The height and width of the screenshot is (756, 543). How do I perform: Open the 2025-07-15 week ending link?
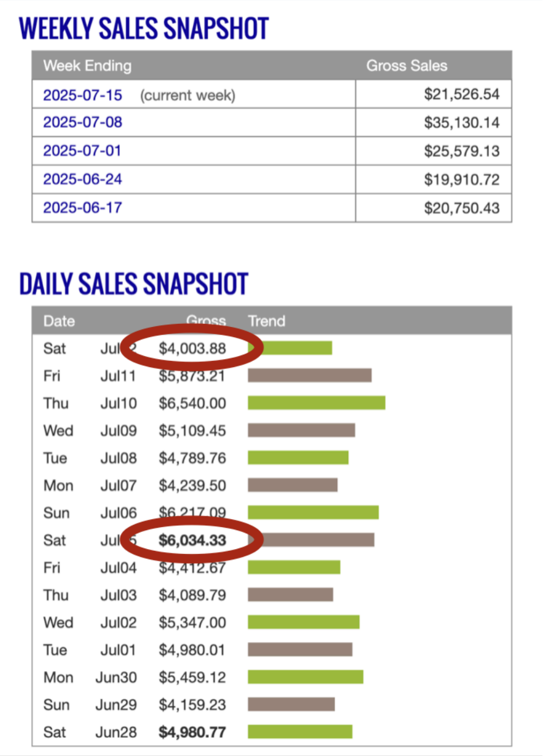82,96
